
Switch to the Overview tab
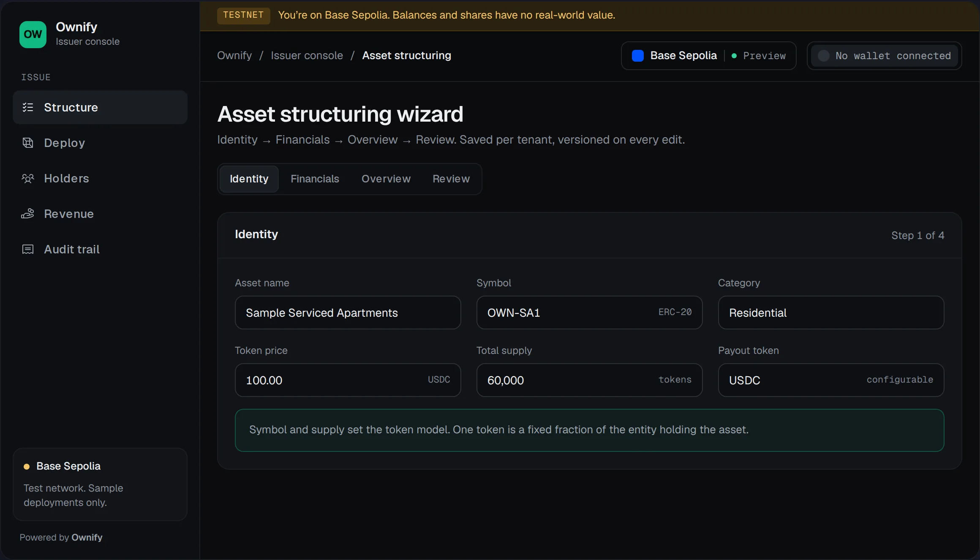pyautogui.click(x=386, y=179)
